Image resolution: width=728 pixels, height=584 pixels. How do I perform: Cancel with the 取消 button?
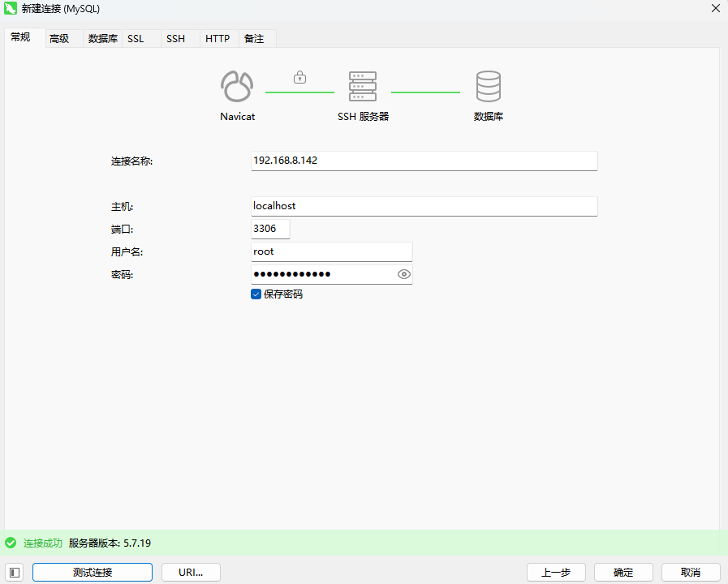point(691,573)
